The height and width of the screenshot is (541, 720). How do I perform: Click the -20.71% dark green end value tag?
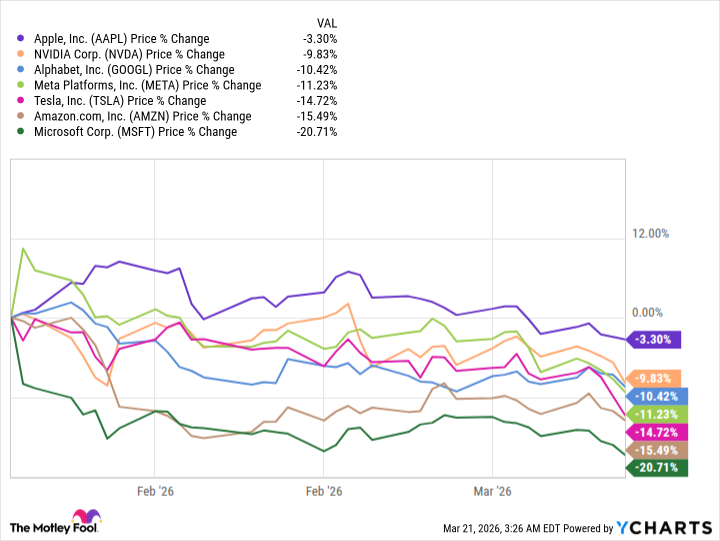point(656,467)
